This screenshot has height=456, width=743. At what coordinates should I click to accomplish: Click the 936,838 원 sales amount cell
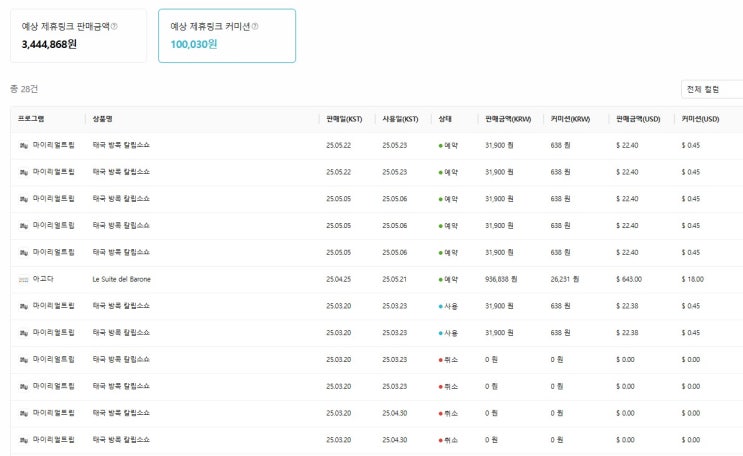click(501, 279)
